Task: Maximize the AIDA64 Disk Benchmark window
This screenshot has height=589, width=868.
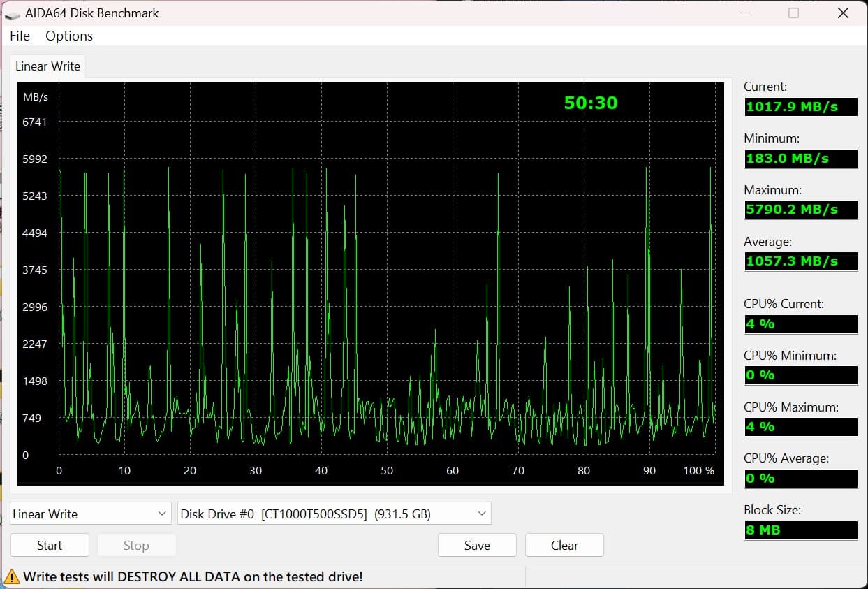Action: [x=793, y=13]
